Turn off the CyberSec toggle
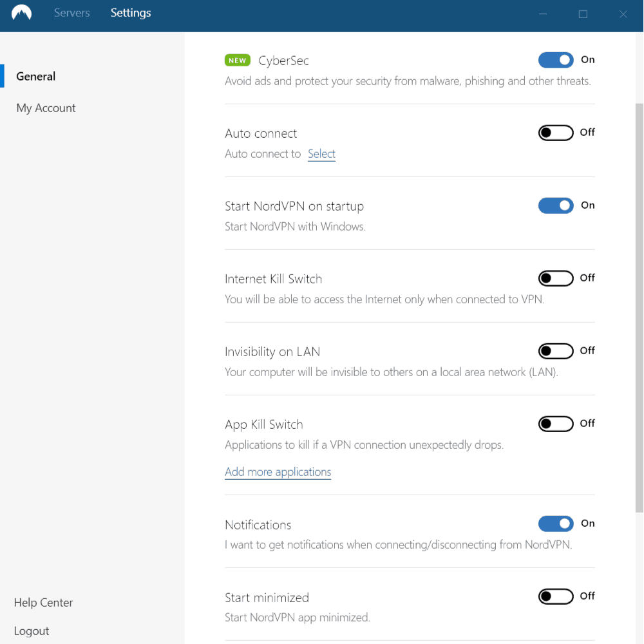644x644 pixels. 556,60
